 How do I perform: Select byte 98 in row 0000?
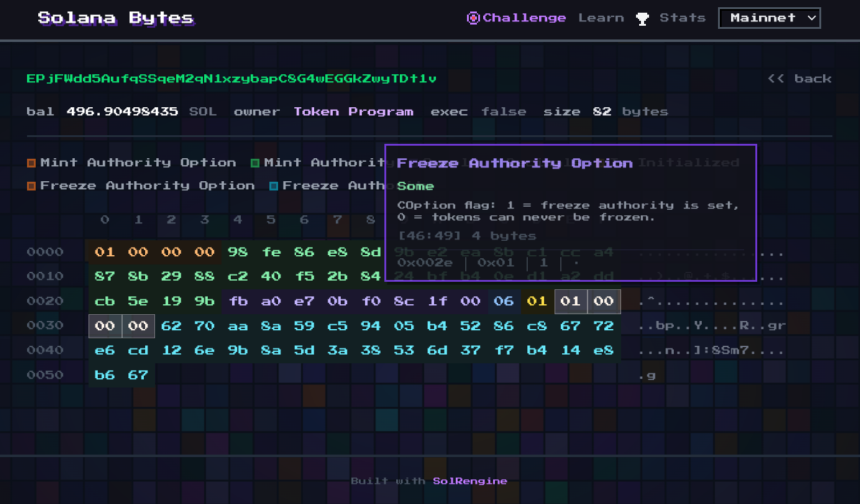point(237,252)
